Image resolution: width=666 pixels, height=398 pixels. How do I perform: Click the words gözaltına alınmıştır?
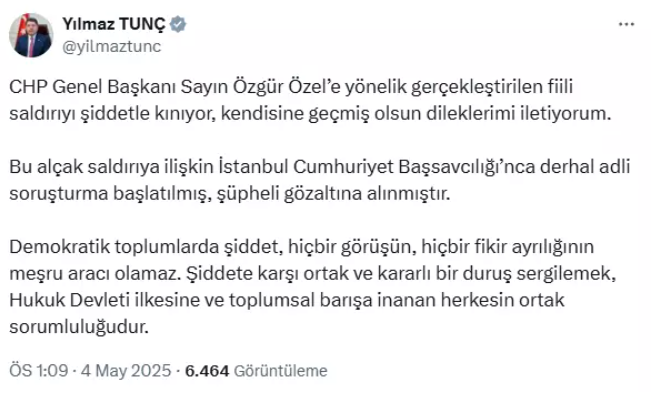click(x=367, y=194)
